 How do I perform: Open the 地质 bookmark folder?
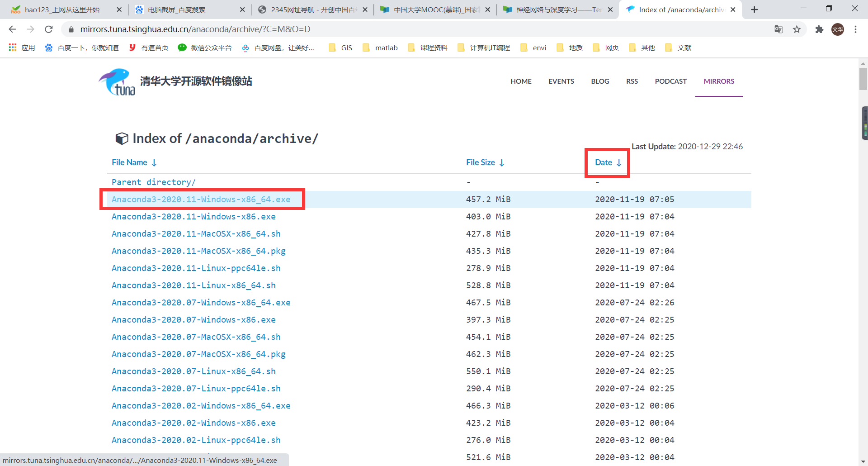coord(570,48)
